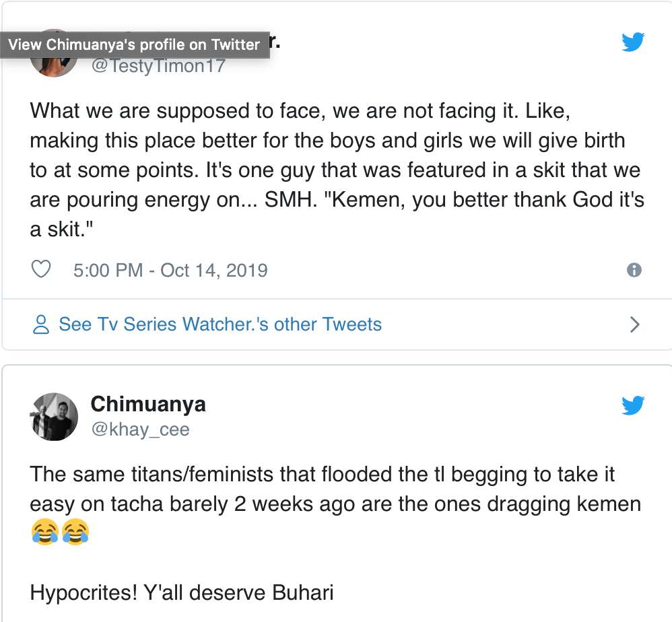
Task: Like the Tv Series Watcher tweet with the heart
Action: click(x=42, y=270)
